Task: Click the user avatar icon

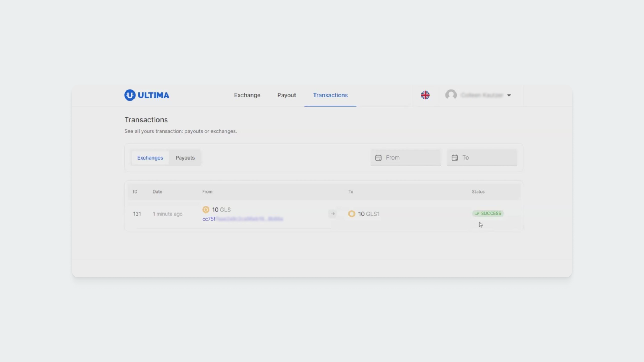Action: [x=451, y=95]
